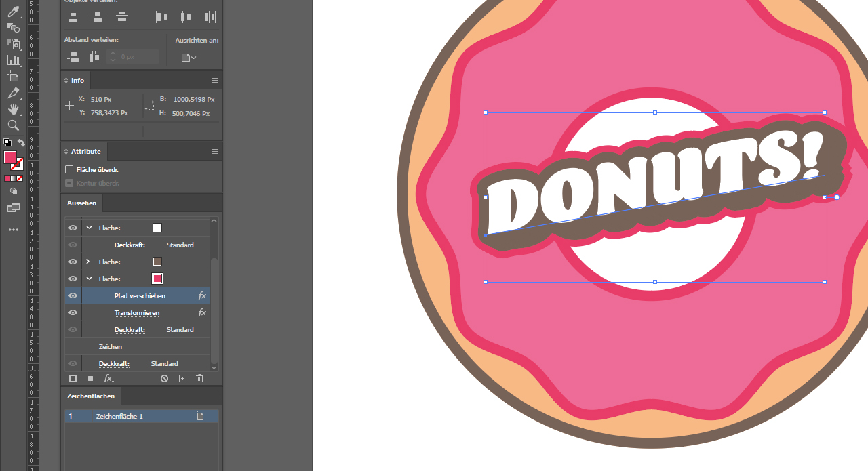
Task: Select the Hand tool
Action: coord(13,109)
